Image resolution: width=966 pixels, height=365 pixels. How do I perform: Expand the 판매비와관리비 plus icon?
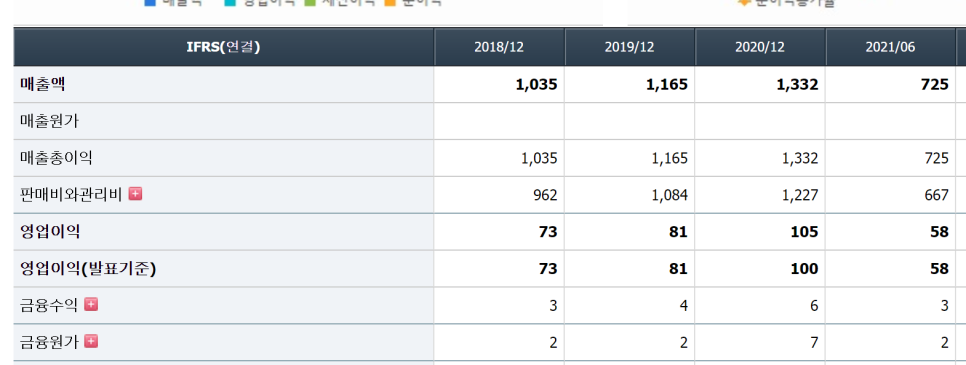click(x=136, y=194)
